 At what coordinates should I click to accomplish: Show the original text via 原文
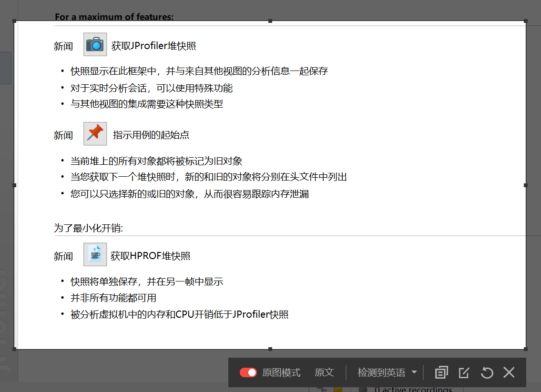pyautogui.click(x=324, y=372)
